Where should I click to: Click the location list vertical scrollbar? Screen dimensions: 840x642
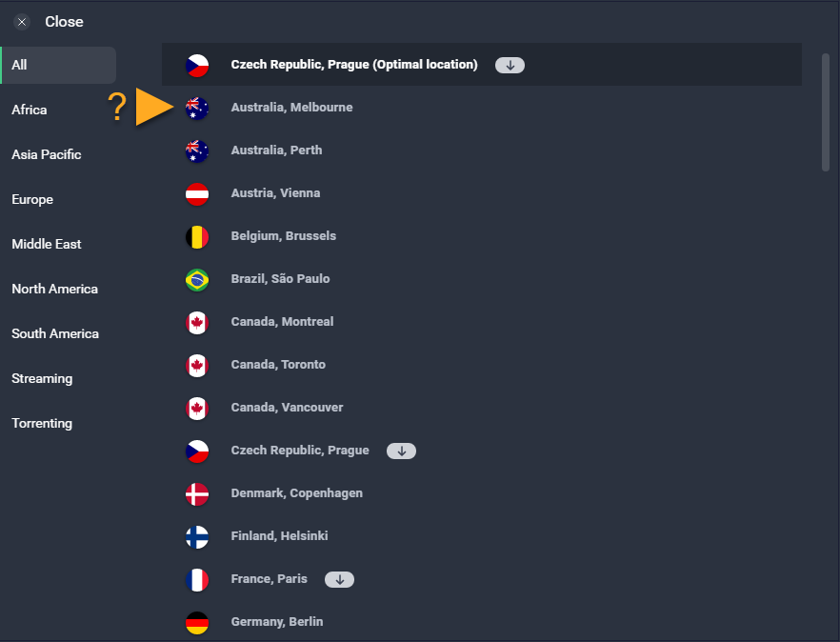[x=825, y=112]
